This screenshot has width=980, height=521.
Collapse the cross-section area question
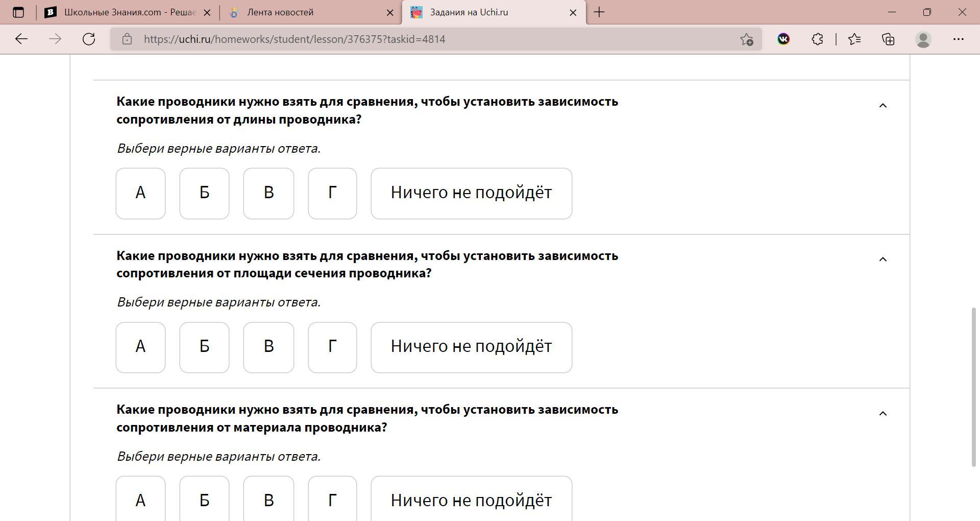coord(883,259)
